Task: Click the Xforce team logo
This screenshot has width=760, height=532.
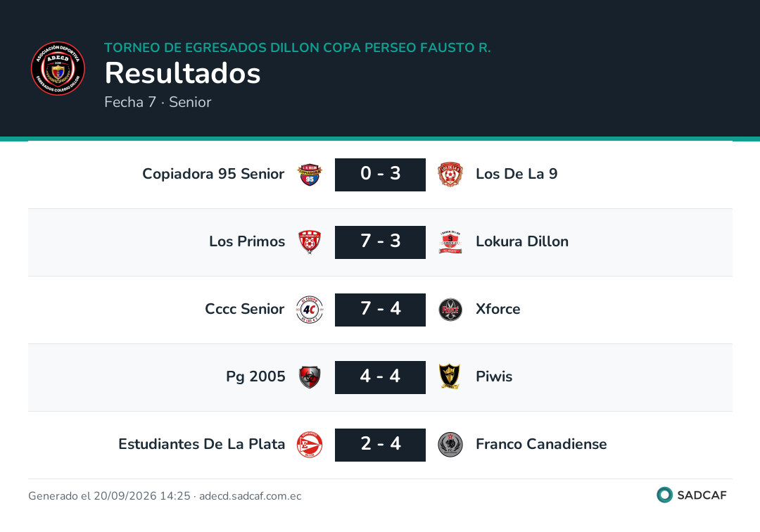Action: click(450, 310)
